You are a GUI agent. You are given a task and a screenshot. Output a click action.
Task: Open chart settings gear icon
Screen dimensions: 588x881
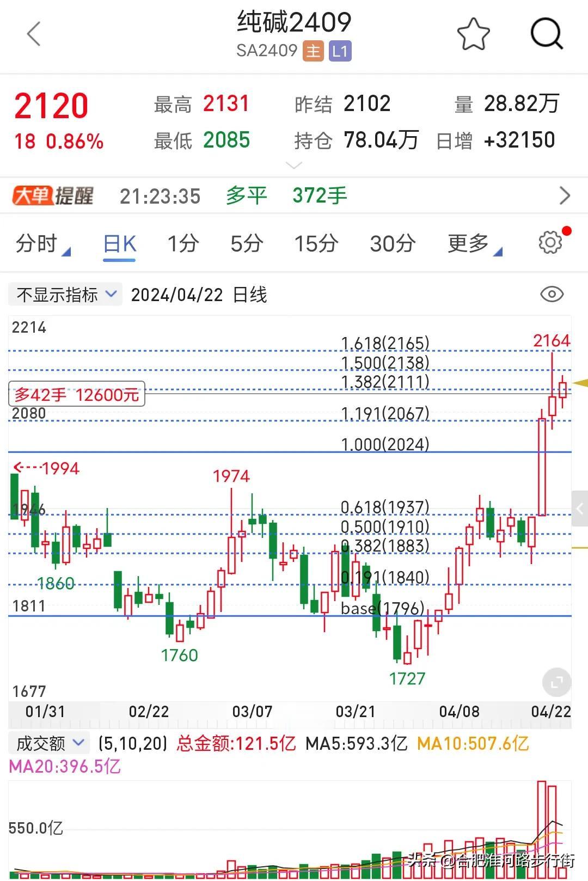tap(550, 242)
